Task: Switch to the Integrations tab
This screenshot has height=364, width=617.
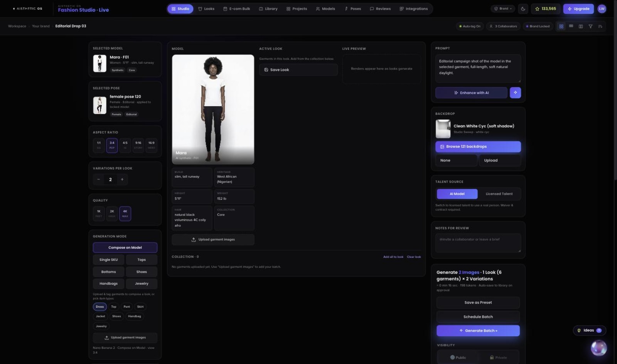Action: pyautogui.click(x=414, y=8)
